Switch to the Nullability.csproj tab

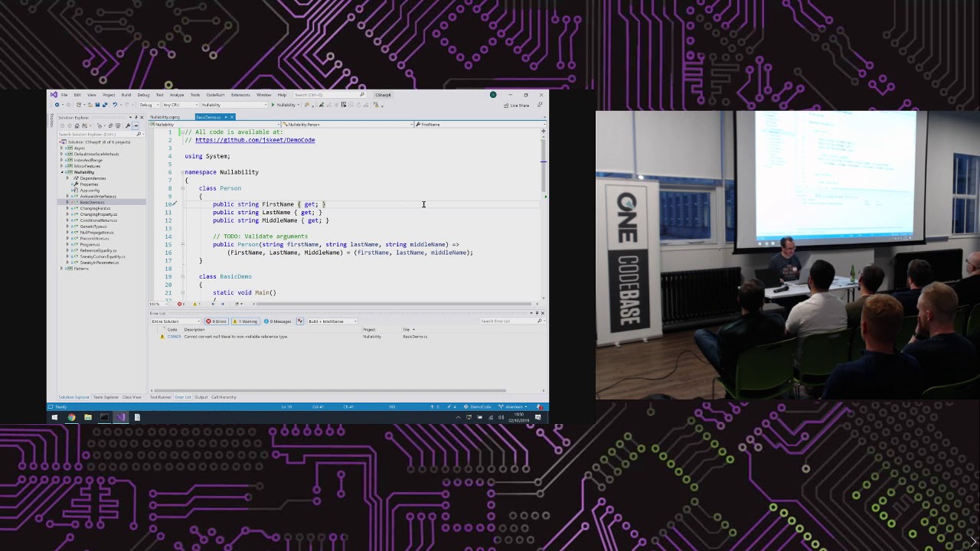pyautogui.click(x=165, y=117)
